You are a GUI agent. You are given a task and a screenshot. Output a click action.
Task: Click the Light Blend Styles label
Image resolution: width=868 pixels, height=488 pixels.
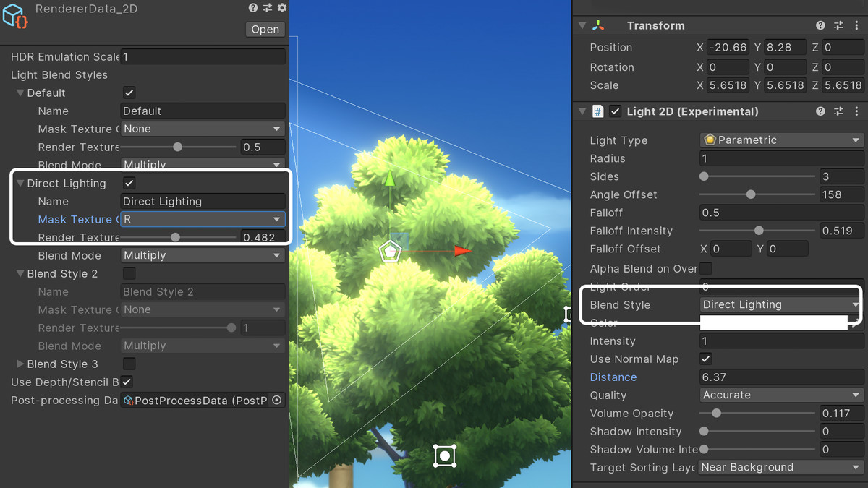coord(59,75)
